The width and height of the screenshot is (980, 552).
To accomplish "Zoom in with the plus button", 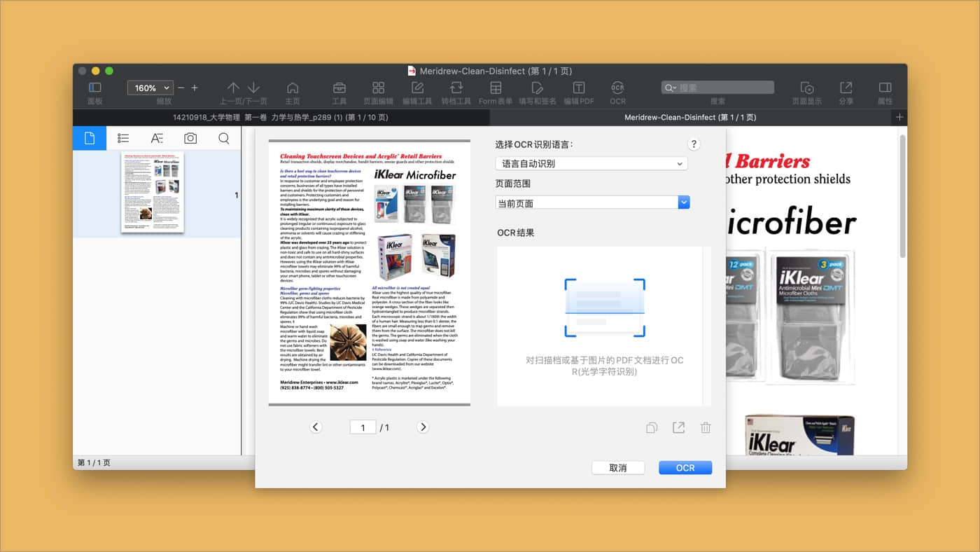I will pos(195,88).
